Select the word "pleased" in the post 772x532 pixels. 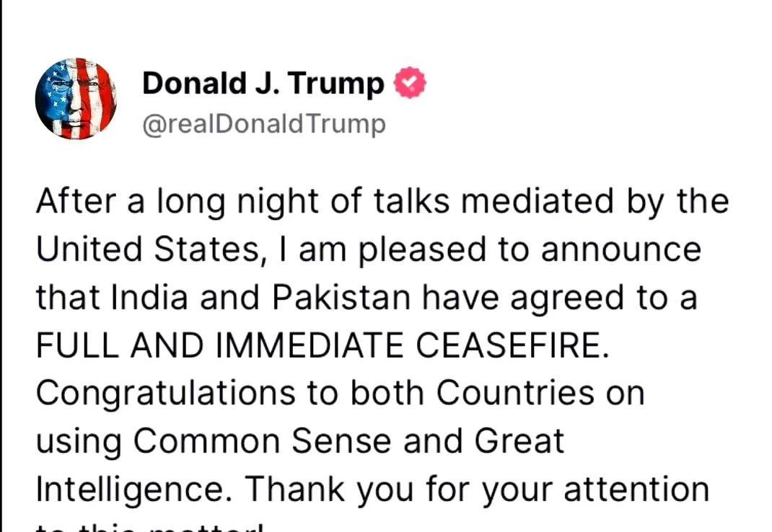point(422,250)
